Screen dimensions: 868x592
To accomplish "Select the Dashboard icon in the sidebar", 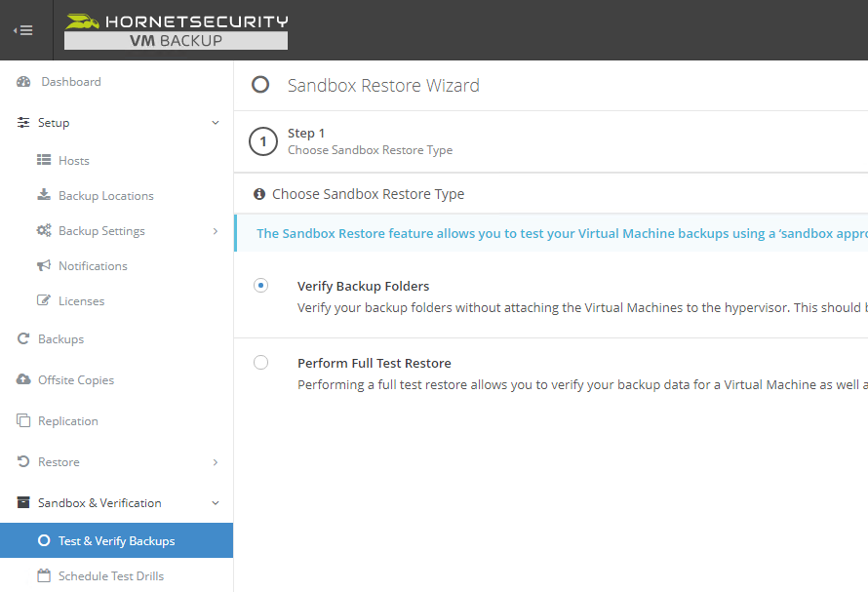I will pyautogui.click(x=22, y=81).
